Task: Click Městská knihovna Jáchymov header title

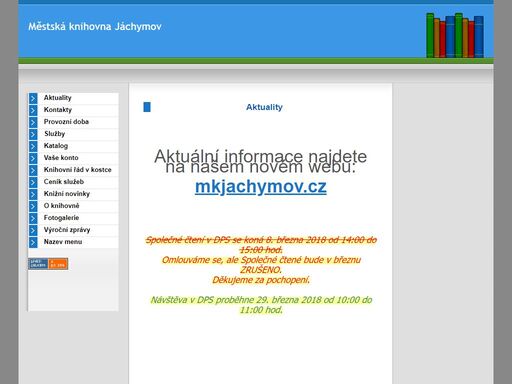Action: pos(95,26)
